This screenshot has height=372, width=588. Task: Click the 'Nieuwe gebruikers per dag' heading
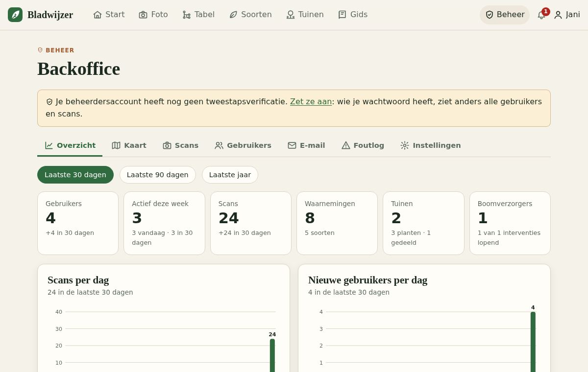(367, 280)
